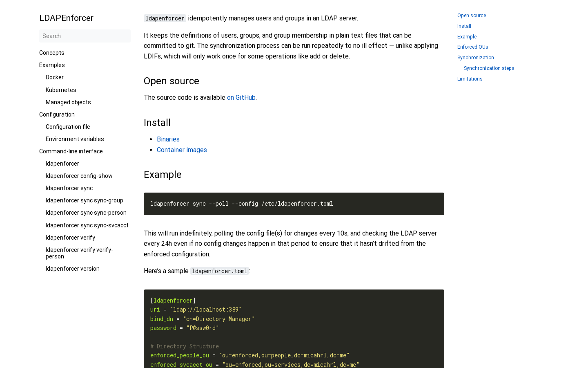Click the [ldapenforcer] section header line
The height and width of the screenshot is (368, 588).
tap(173, 301)
